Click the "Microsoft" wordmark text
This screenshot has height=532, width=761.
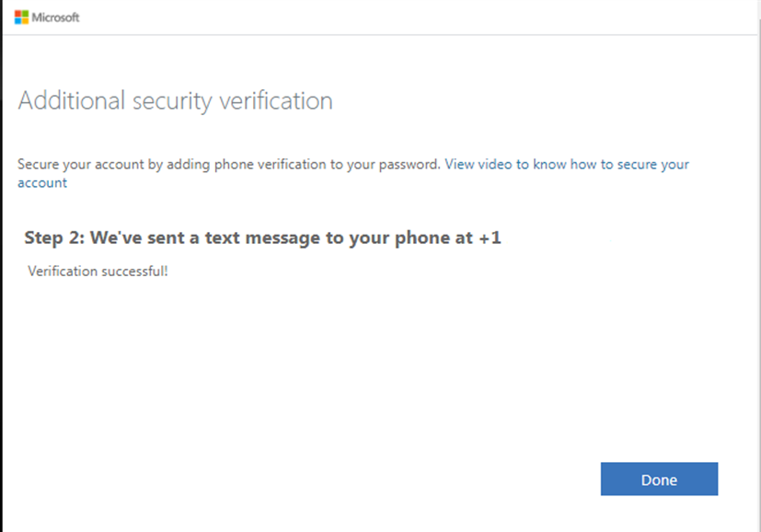pyautogui.click(x=55, y=17)
